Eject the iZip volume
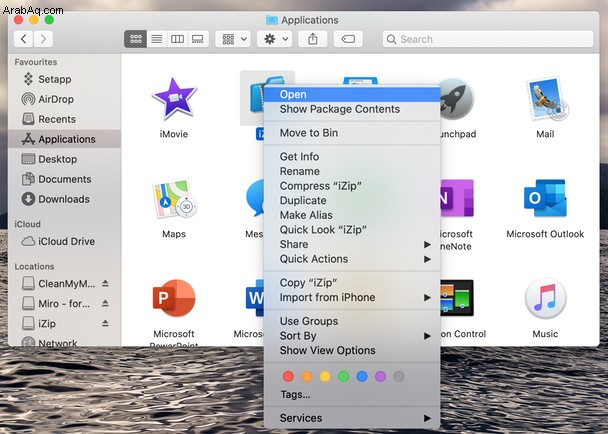 tap(105, 323)
